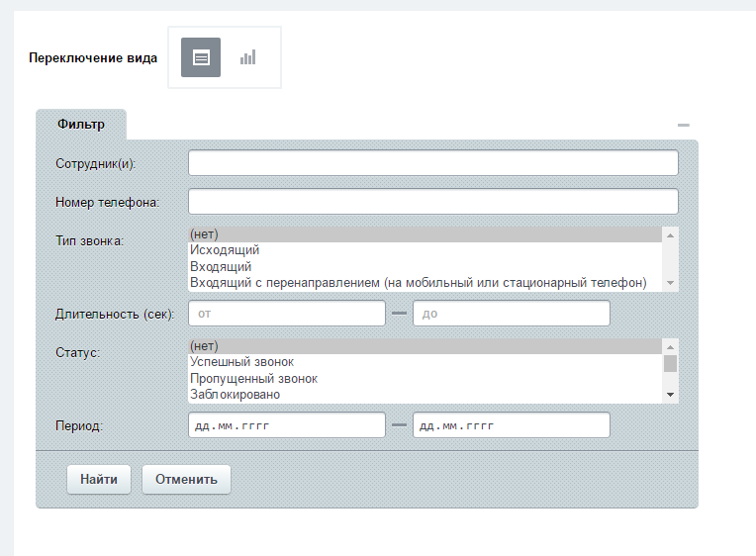Click the duration 'до' field

click(511, 314)
